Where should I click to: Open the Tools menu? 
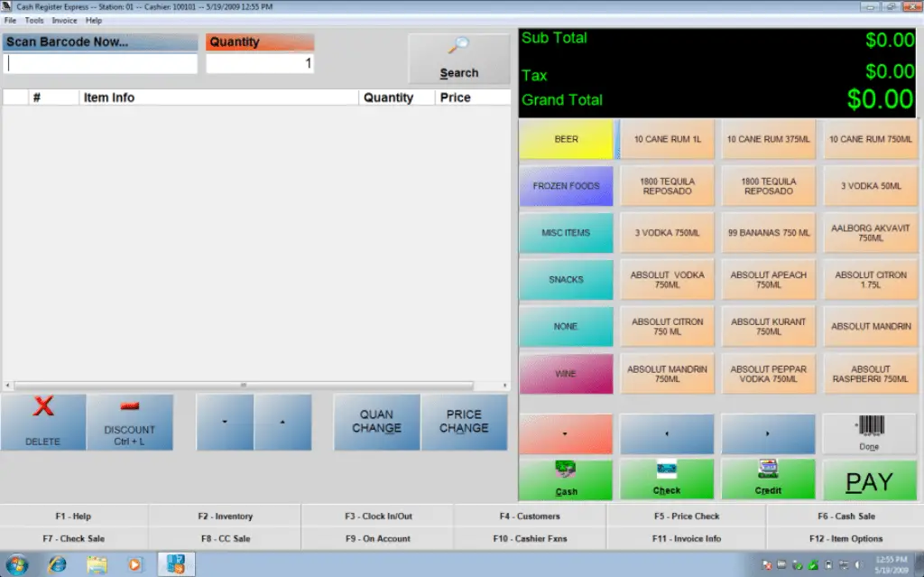[x=34, y=20]
